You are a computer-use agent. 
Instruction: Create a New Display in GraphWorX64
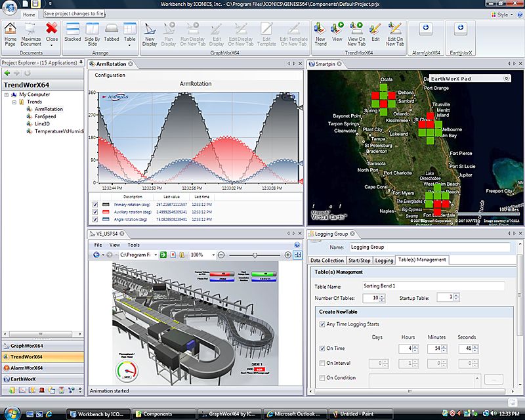click(x=150, y=35)
